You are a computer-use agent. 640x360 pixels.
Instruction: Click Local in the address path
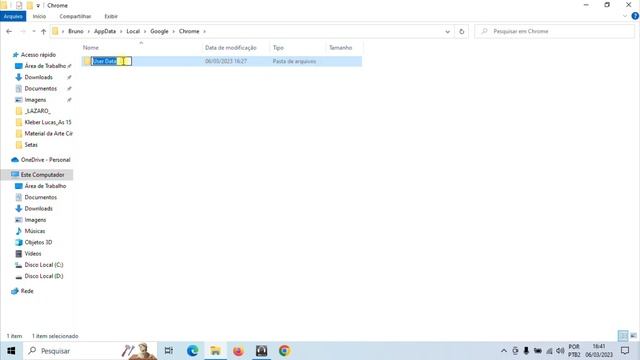point(133,31)
